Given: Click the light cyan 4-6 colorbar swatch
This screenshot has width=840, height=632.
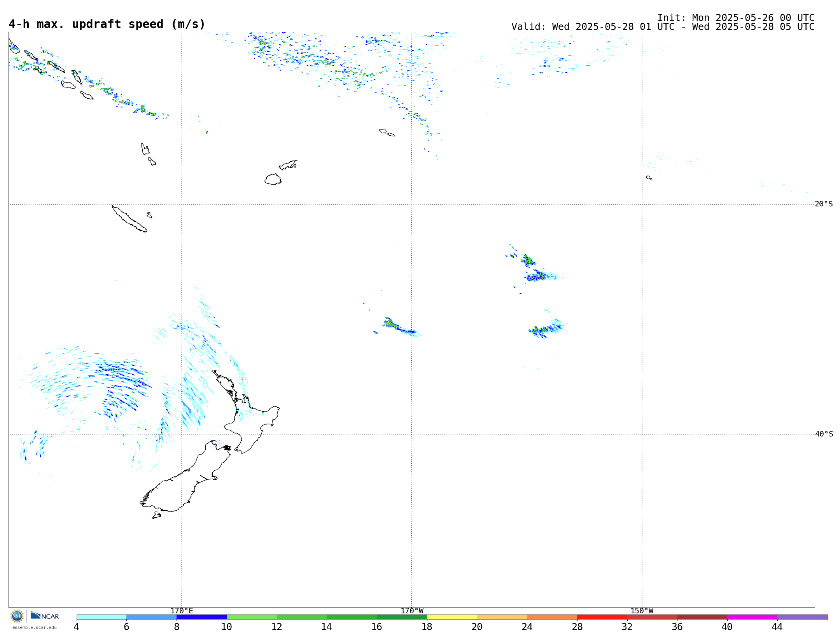Looking at the screenshot, I should tap(101, 617).
